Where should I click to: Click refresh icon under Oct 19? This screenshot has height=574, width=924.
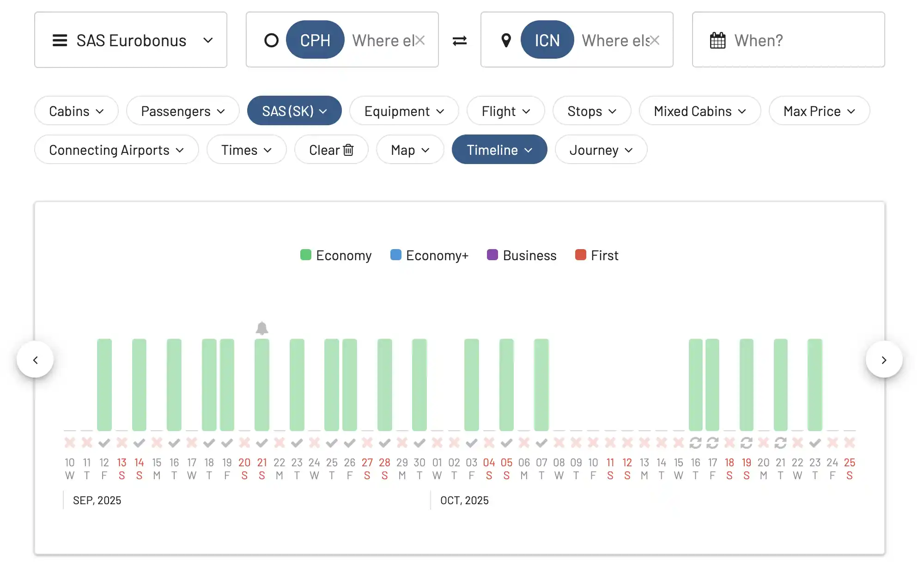(x=747, y=443)
